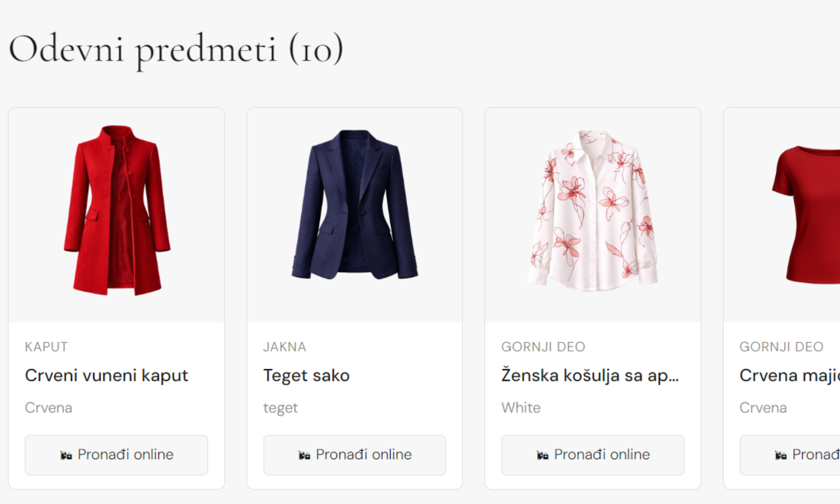Select the floral white shirt photo

[593, 211]
